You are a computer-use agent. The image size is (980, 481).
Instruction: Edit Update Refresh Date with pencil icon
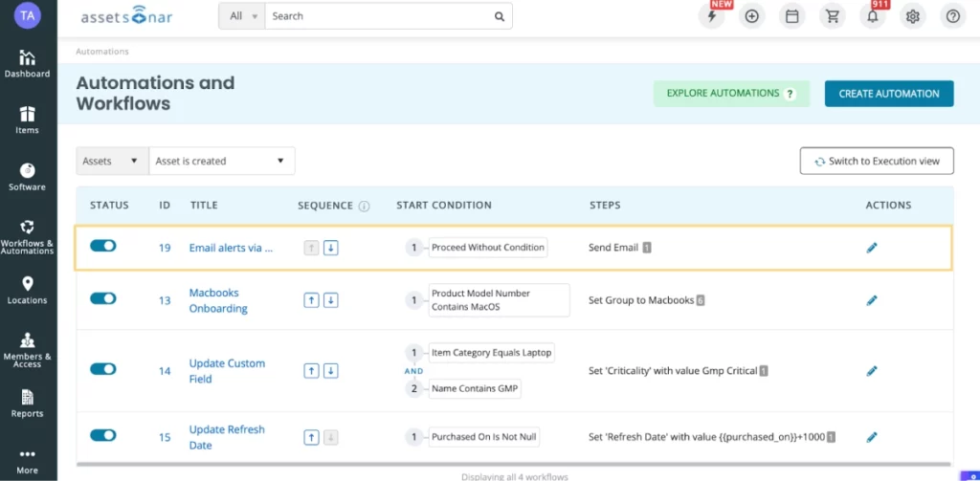coord(872,437)
